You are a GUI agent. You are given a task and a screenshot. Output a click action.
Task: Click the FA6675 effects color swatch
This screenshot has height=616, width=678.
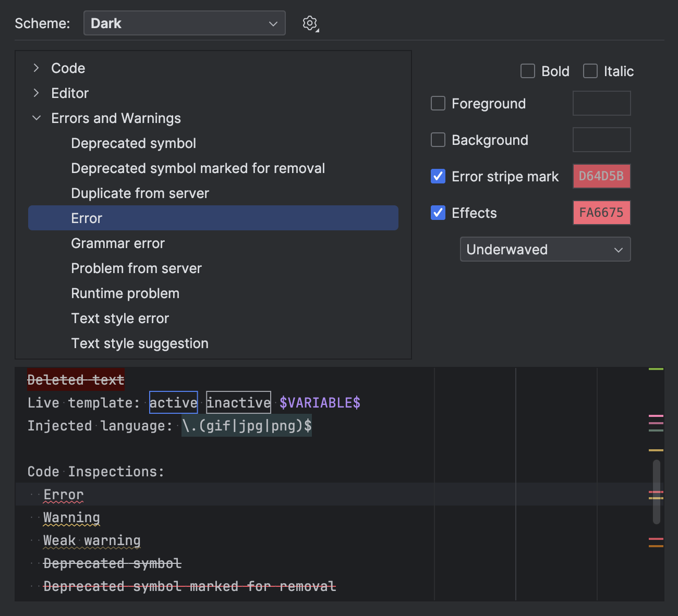pyautogui.click(x=601, y=213)
